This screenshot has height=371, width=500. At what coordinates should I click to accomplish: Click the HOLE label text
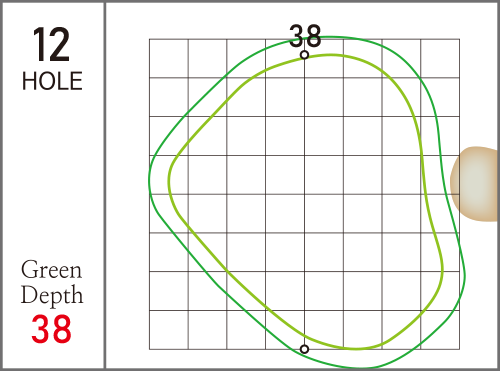pos(52,81)
